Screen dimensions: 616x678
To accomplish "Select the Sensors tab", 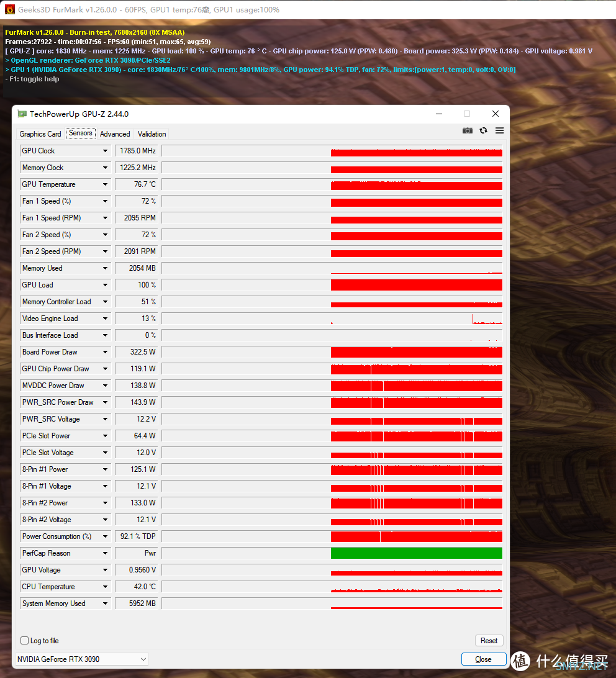I will [x=81, y=133].
